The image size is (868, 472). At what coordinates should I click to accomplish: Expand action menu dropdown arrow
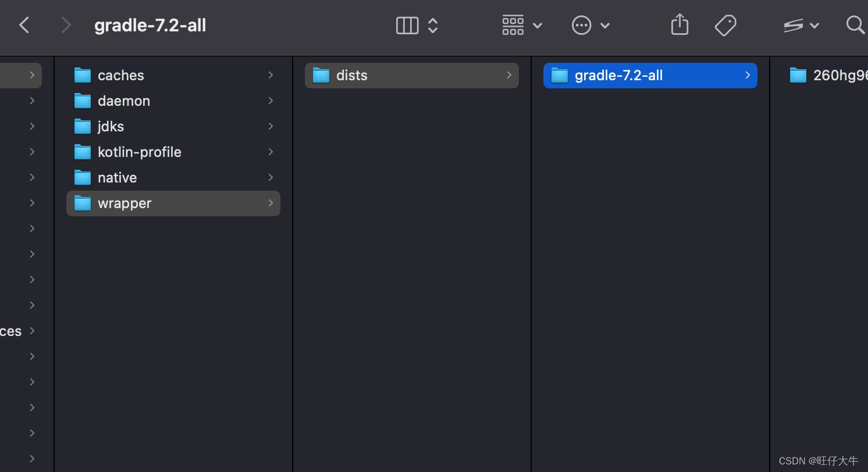605,26
